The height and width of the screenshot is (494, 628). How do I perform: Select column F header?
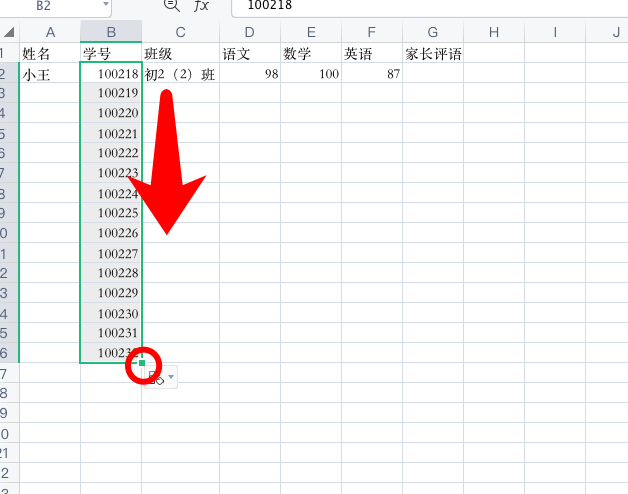pos(372,32)
